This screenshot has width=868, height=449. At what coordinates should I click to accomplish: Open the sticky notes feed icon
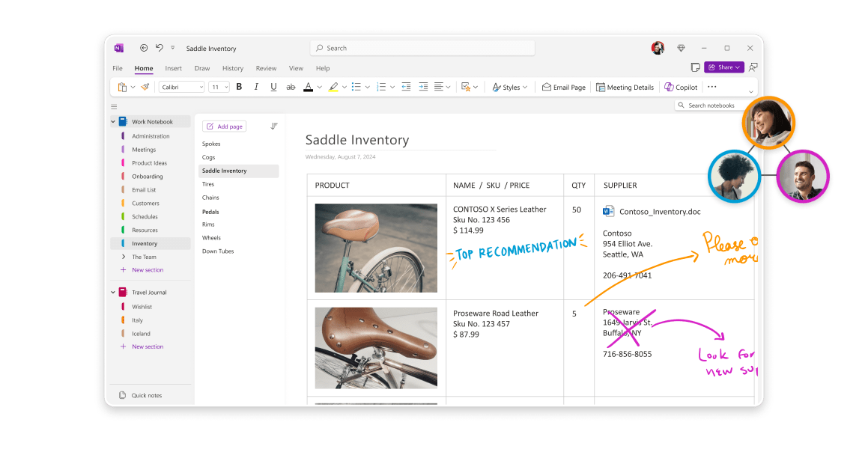(x=695, y=67)
